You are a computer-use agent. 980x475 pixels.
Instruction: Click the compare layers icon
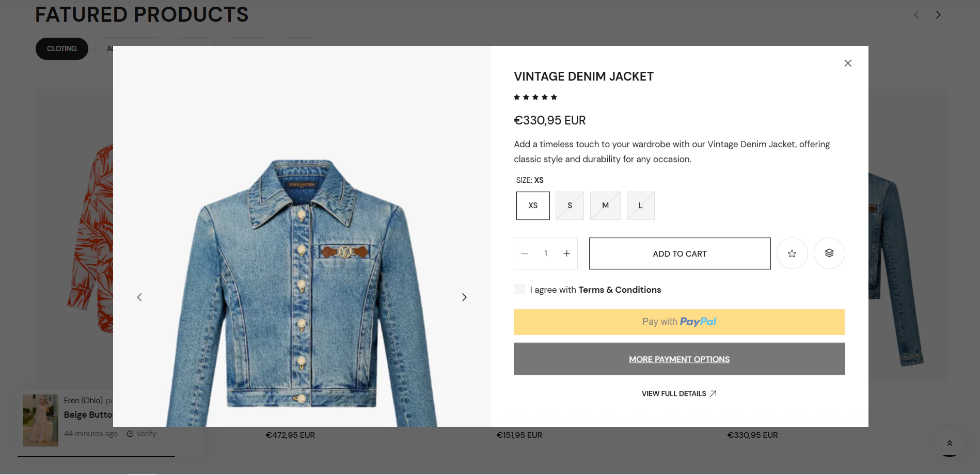[829, 254]
